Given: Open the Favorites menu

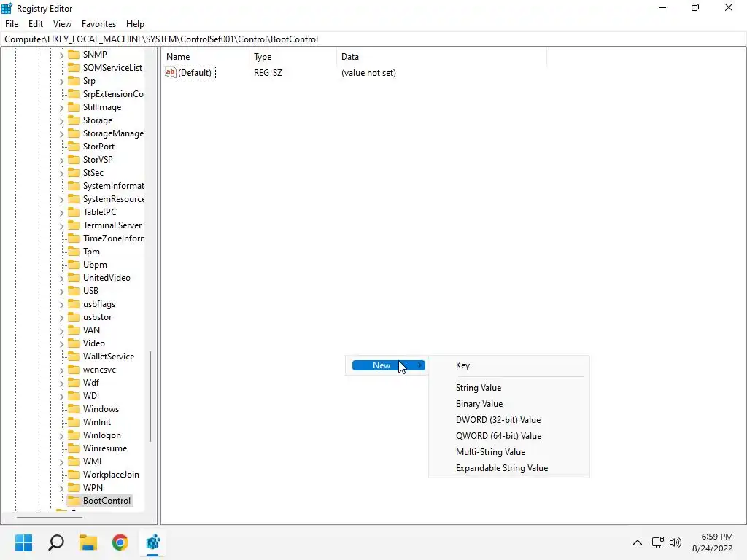Looking at the screenshot, I should 98,24.
